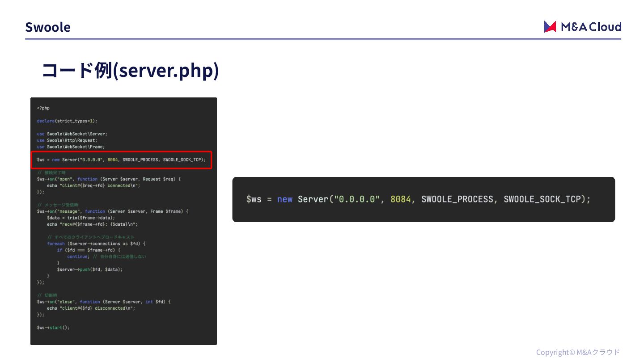Screen dimensions: 644x362
Task: Select the echo "client#{$req->fd} connected" line
Action: (93, 185)
